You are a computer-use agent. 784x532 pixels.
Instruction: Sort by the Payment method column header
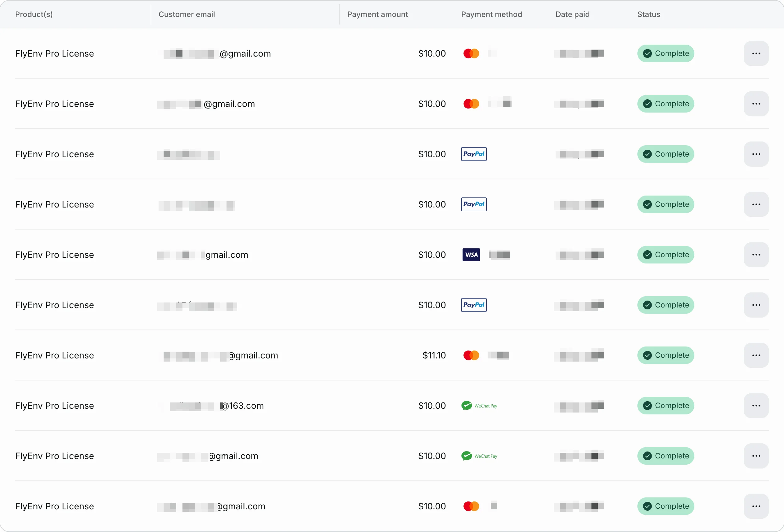(491, 14)
